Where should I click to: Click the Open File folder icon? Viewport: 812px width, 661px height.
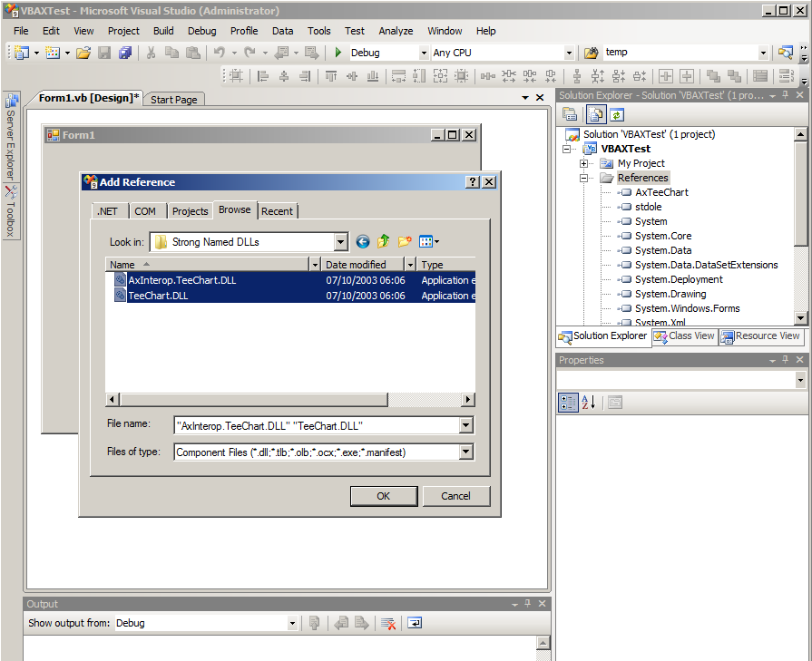pyautogui.click(x=83, y=53)
